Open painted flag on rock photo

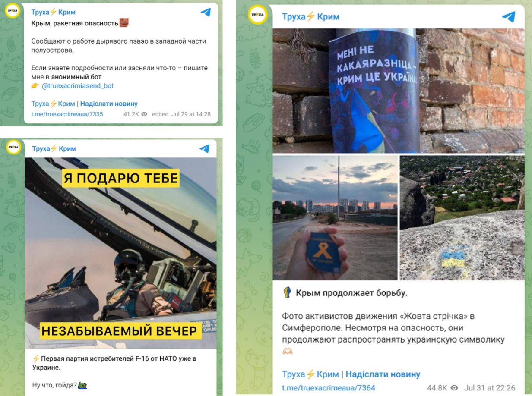462,218
